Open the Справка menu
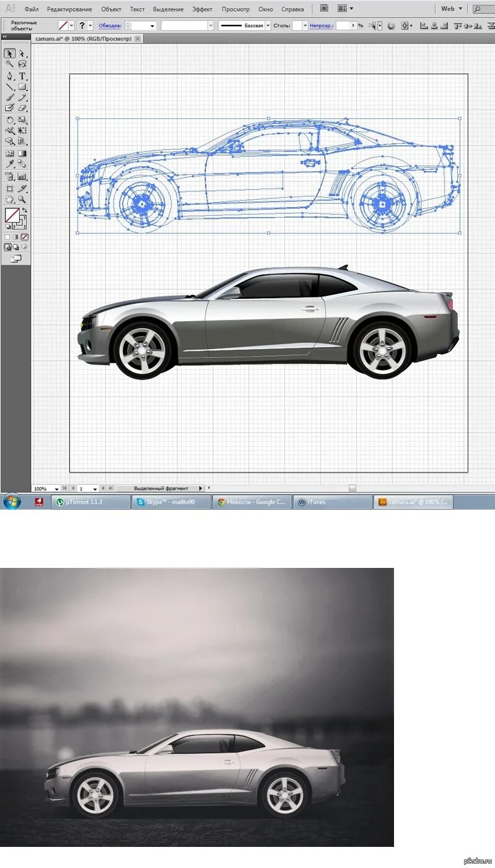495x868 pixels. [292, 9]
